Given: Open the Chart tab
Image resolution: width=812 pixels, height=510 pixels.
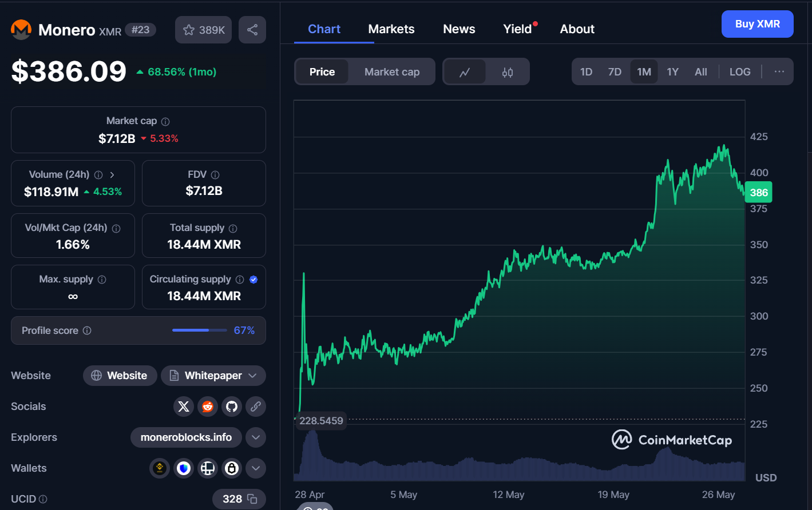Looking at the screenshot, I should pos(324,29).
